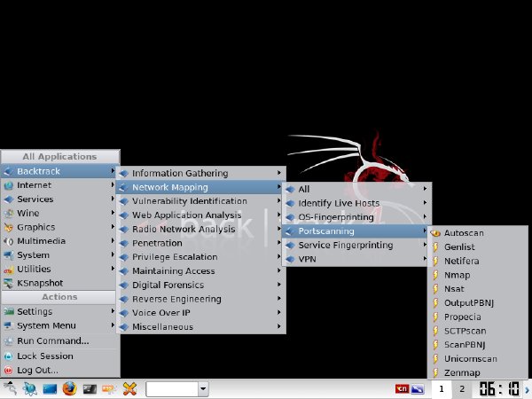Click the crossed tools taskbar icon

[129, 389]
